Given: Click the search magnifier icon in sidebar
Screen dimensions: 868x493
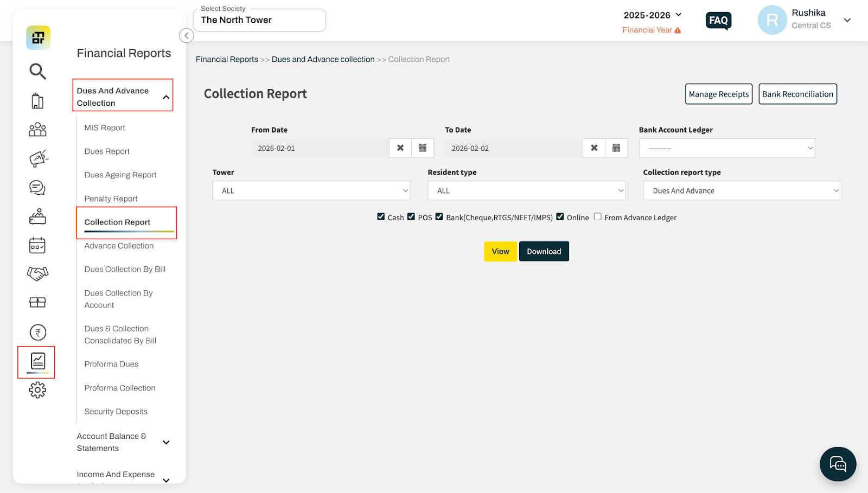Looking at the screenshot, I should point(37,71).
